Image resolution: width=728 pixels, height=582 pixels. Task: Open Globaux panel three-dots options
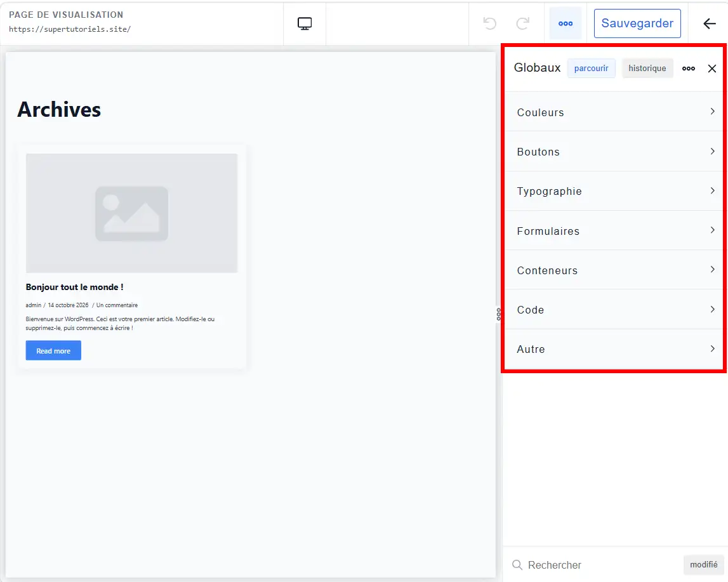click(688, 68)
